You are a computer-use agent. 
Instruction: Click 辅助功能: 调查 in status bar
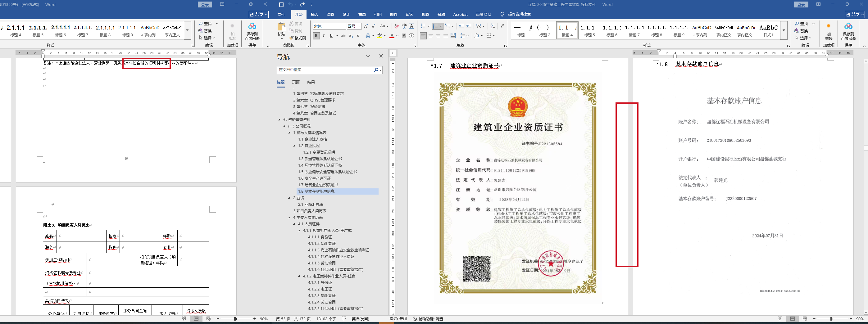pos(428,319)
